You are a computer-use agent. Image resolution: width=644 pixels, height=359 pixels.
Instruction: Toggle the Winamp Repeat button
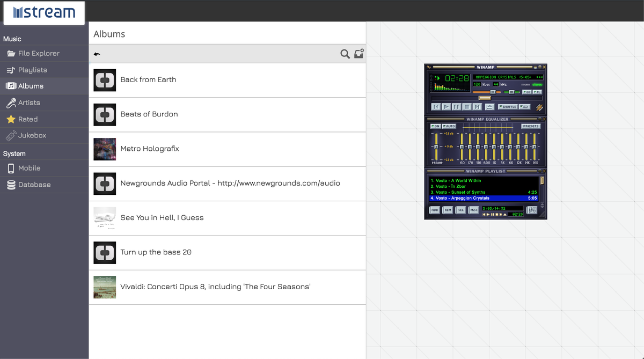(524, 107)
